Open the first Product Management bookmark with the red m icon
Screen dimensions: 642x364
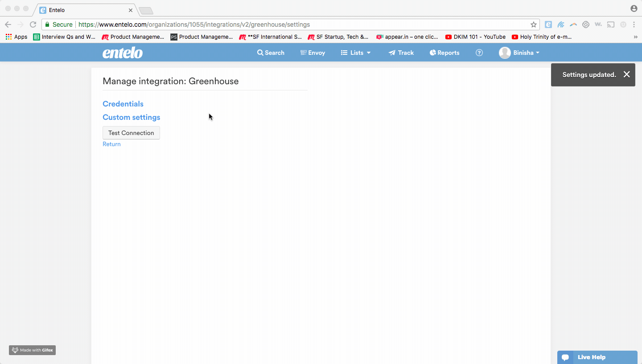133,37
